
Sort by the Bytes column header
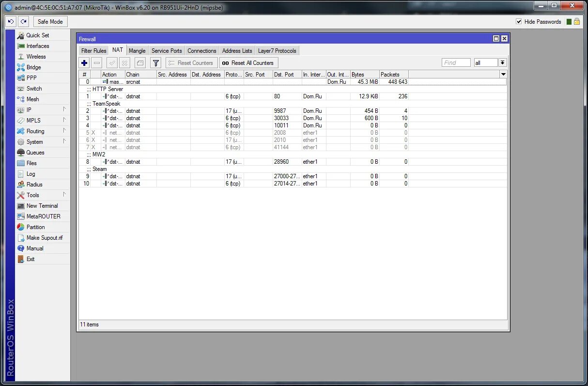[x=365, y=74]
